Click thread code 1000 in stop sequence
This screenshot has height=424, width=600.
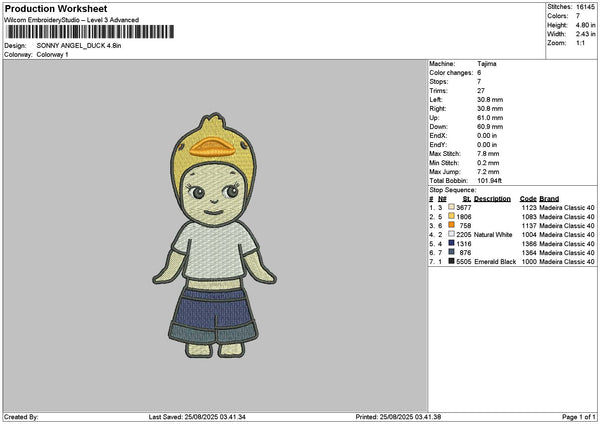point(529,262)
